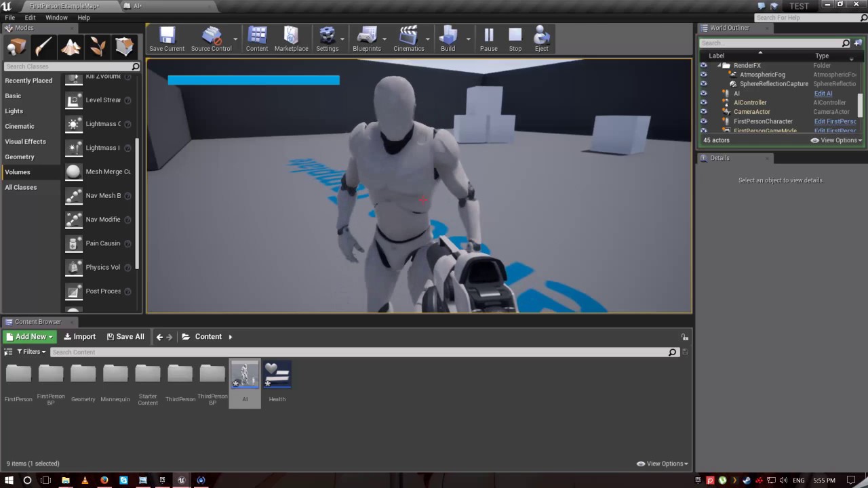The height and width of the screenshot is (488, 868).
Task: Open the Settings dropdown arrow
Action: (x=343, y=39)
